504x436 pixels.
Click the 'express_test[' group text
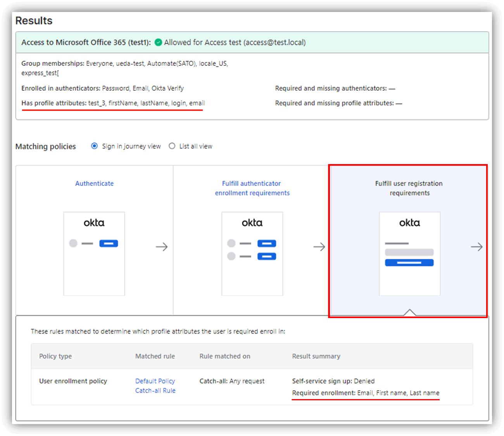coord(40,73)
